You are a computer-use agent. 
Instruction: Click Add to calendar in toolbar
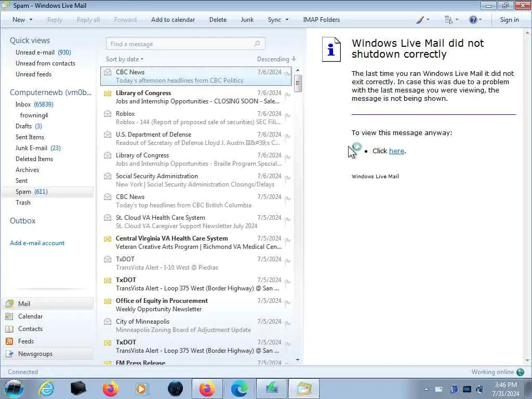pos(173,20)
